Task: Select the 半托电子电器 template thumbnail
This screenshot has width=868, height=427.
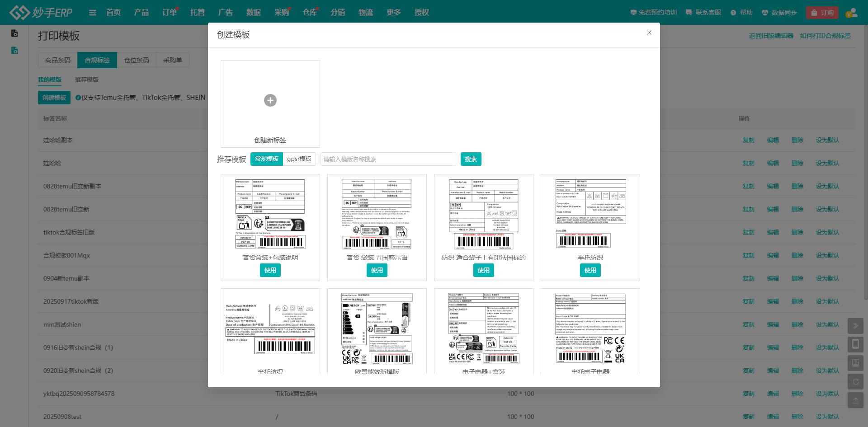Action: click(590, 328)
